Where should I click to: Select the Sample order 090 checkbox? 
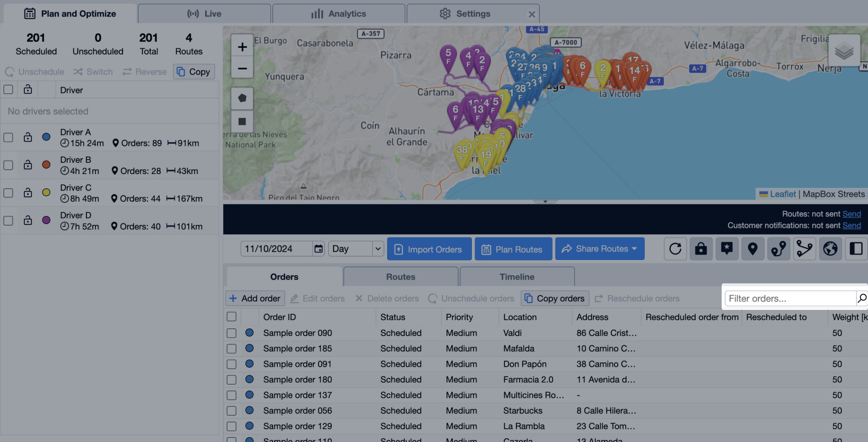tap(232, 333)
